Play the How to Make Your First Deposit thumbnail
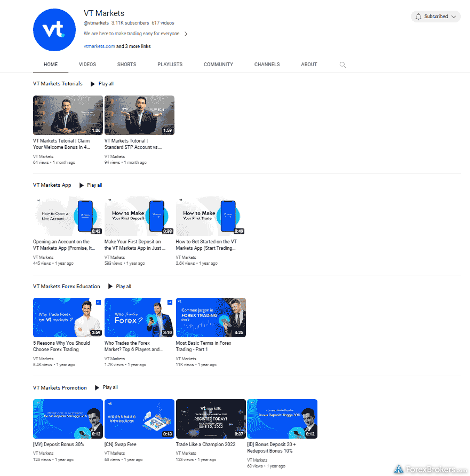Screen dimensions: 470x476 139,216
